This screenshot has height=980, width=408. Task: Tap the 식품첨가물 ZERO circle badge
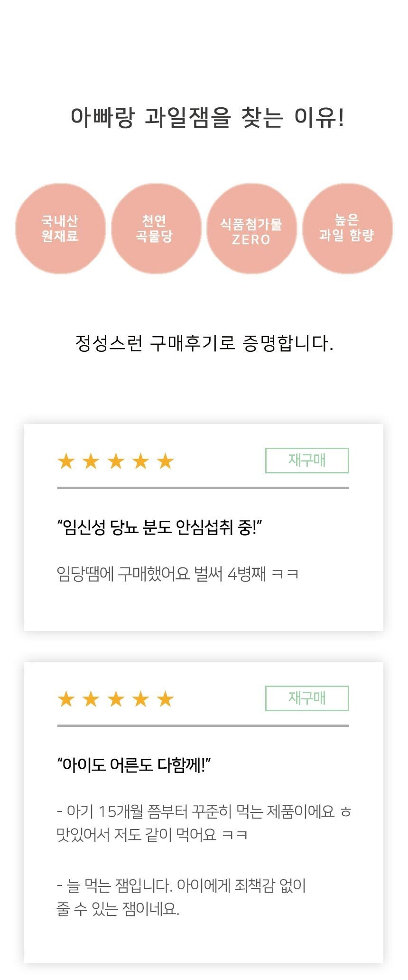point(251,229)
